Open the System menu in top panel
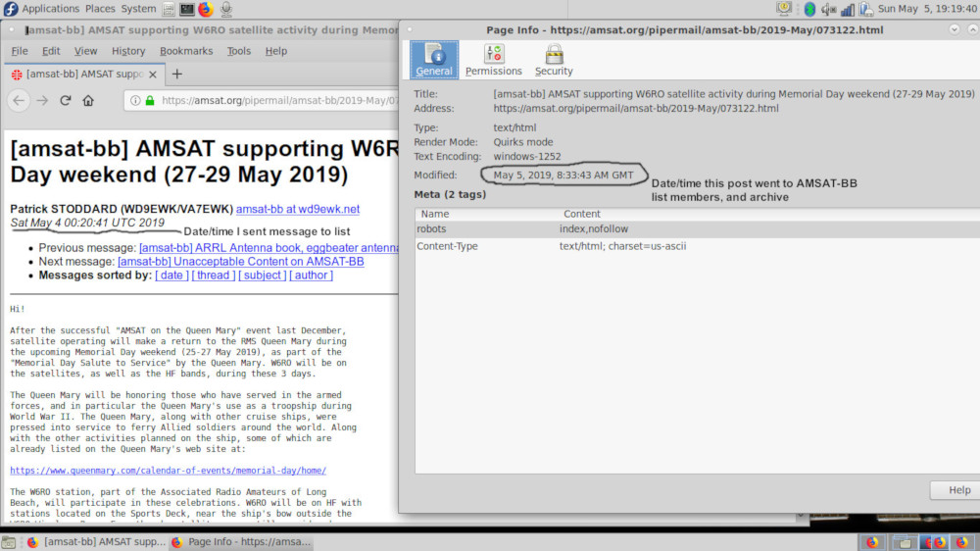Screen dimensions: 980x551 tap(138, 9)
